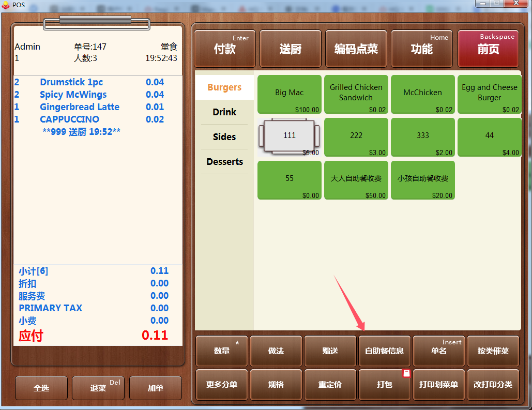The width and height of the screenshot is (532, 410).
Task: Click the POS app icon in title bar
Action: point(6,5)
